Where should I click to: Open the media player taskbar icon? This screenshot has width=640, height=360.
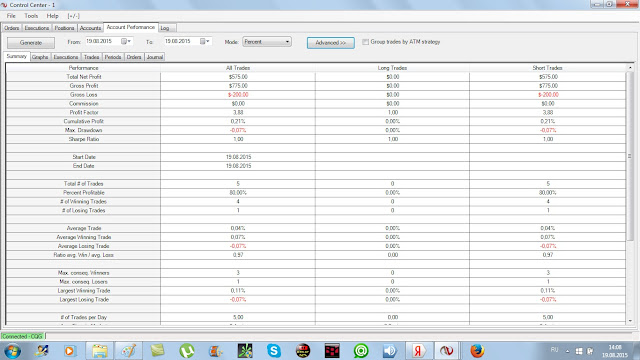click(70, 351)
